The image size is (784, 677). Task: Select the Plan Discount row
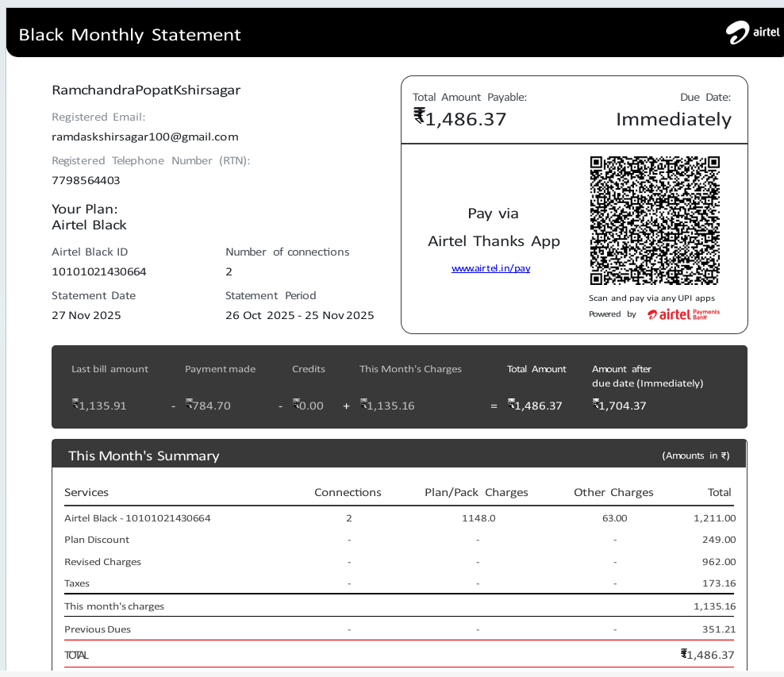pyautogui.click(x=97, y=540)
